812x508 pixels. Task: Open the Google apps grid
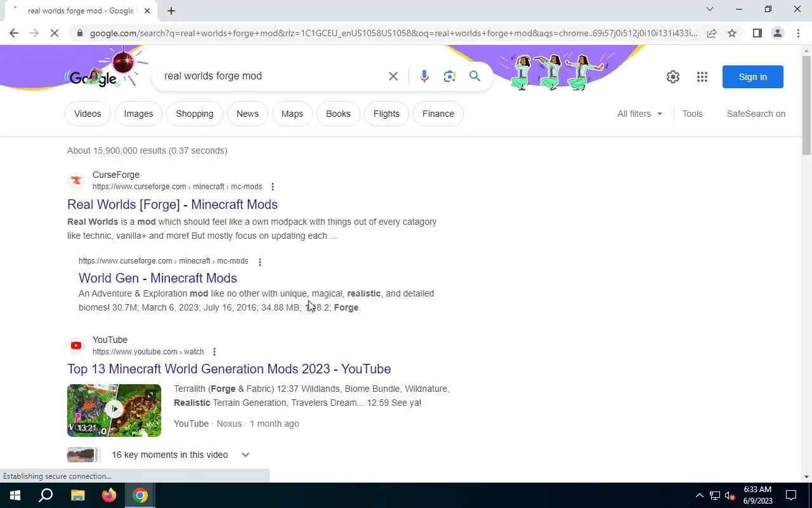tap(702, 77)
